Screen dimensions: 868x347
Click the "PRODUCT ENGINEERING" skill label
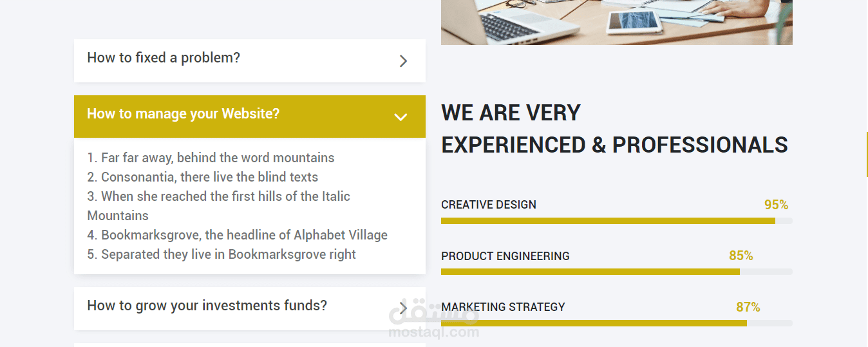[x=505, y=256]
